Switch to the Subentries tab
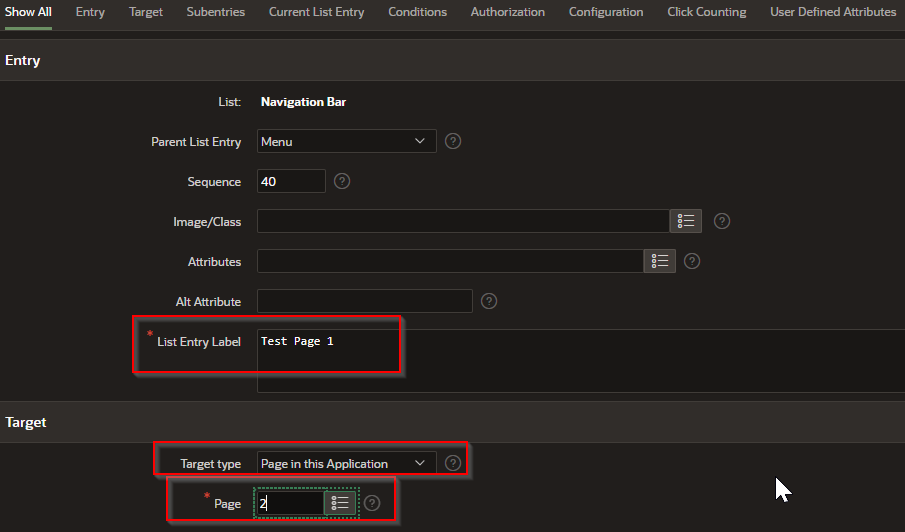The width and height of the screenshot is (905, 532). (x=215, y=12)
